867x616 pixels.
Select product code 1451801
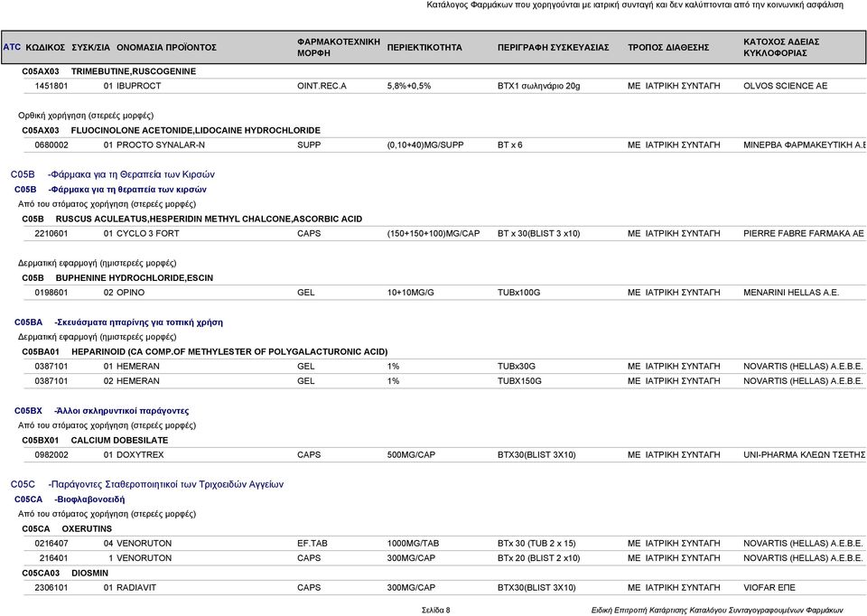point(51,86)
